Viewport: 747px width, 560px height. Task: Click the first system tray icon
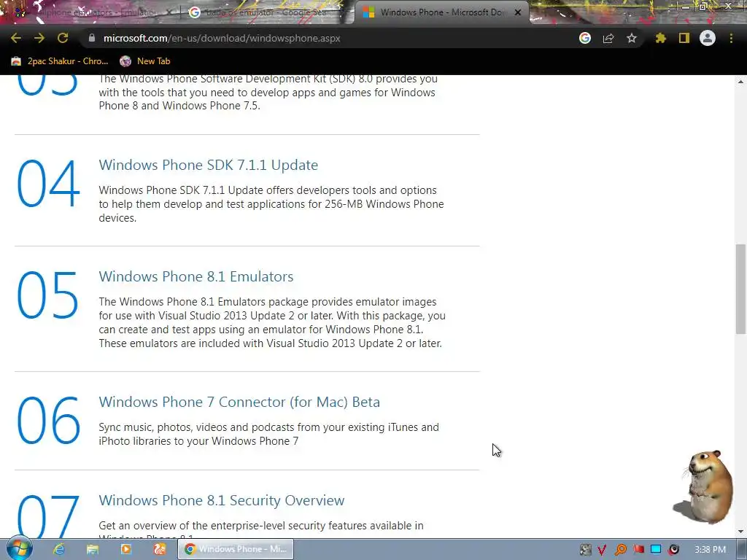(x=585, y=550)
